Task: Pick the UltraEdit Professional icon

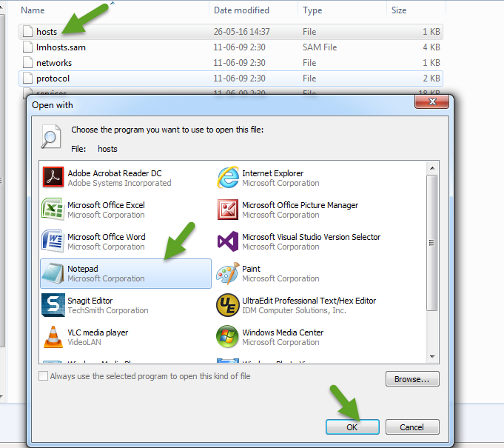Action: pyautogui.click(x=228, y=305)
